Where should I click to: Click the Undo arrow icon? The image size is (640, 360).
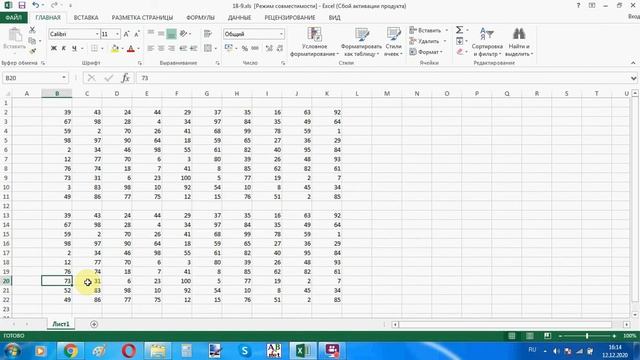[36, 5]
